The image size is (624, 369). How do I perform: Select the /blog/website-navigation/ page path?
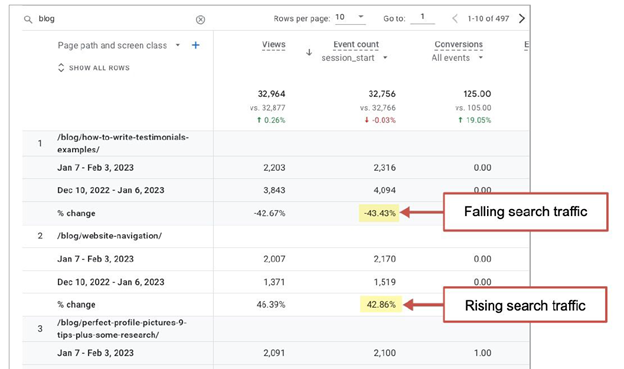tap(109, 236)
